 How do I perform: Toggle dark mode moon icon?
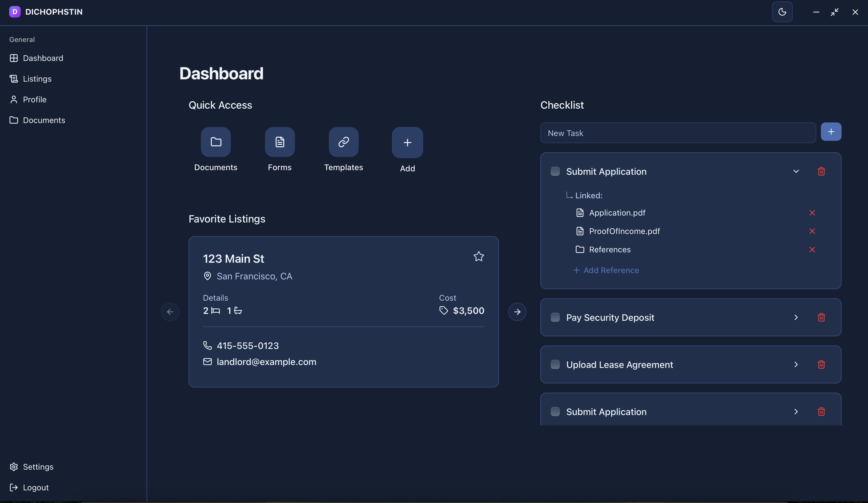click(x=782, y=12)
